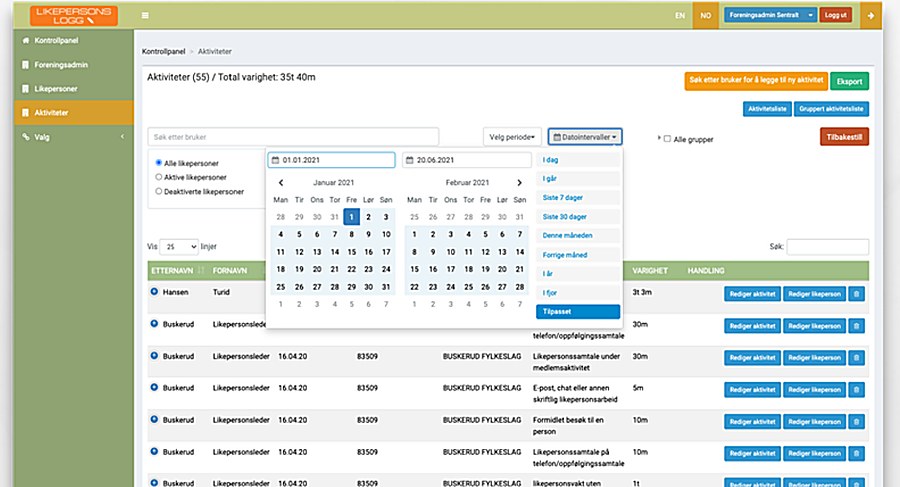Click the Logg ut button
Image resolution: width=900 pixels, height=487 pixels.
[836, 16]
